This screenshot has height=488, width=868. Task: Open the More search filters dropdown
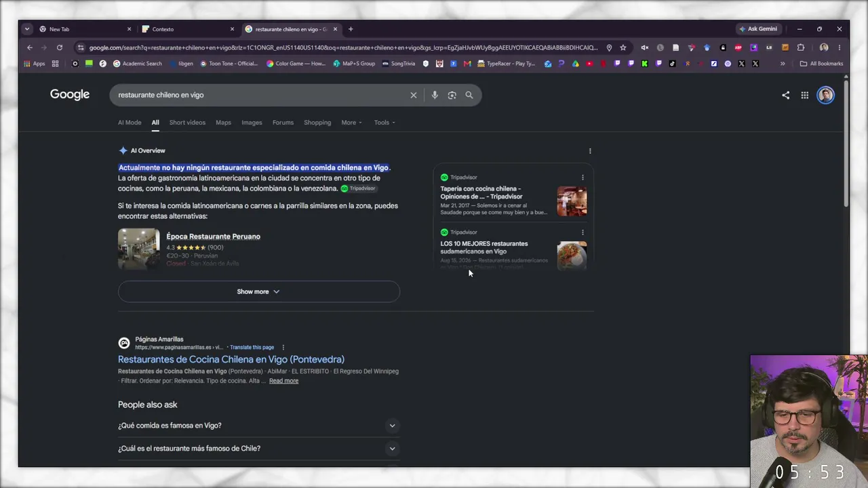click(x=351, y=123)
